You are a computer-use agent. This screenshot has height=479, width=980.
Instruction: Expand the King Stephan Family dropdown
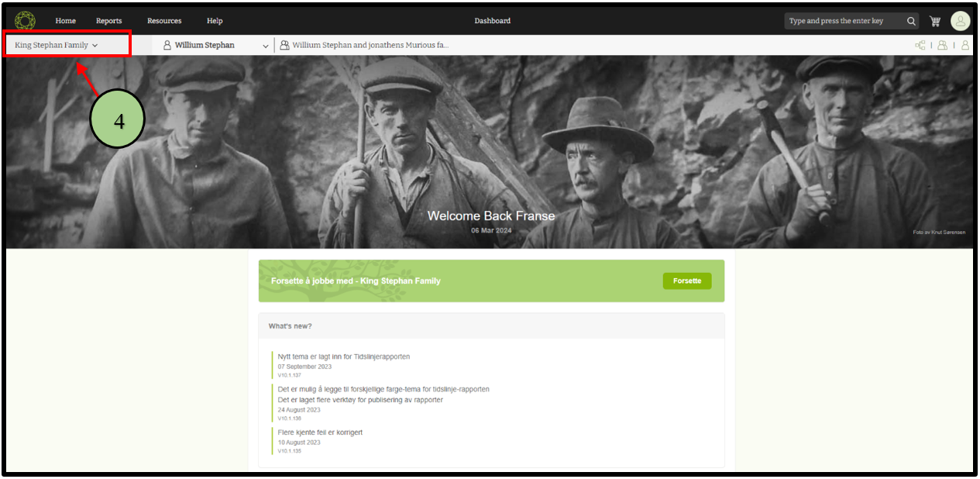[57, 46]
